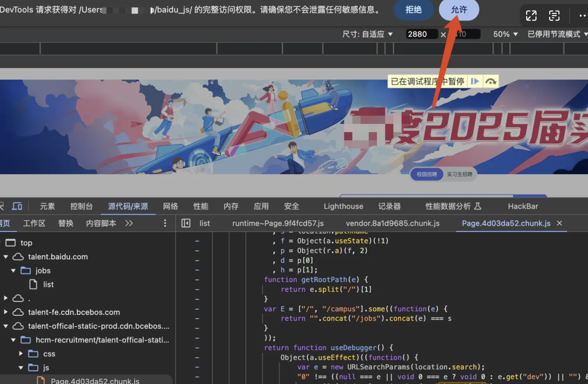Click the resume script execution icon
Image resolution: width=588 pixels, height=384 pixels.
pyautogui.click(x=475, y=81)
